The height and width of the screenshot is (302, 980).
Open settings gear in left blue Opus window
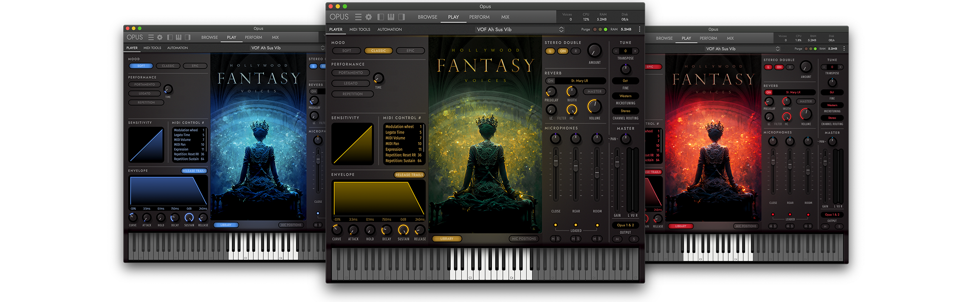[160, 37]
